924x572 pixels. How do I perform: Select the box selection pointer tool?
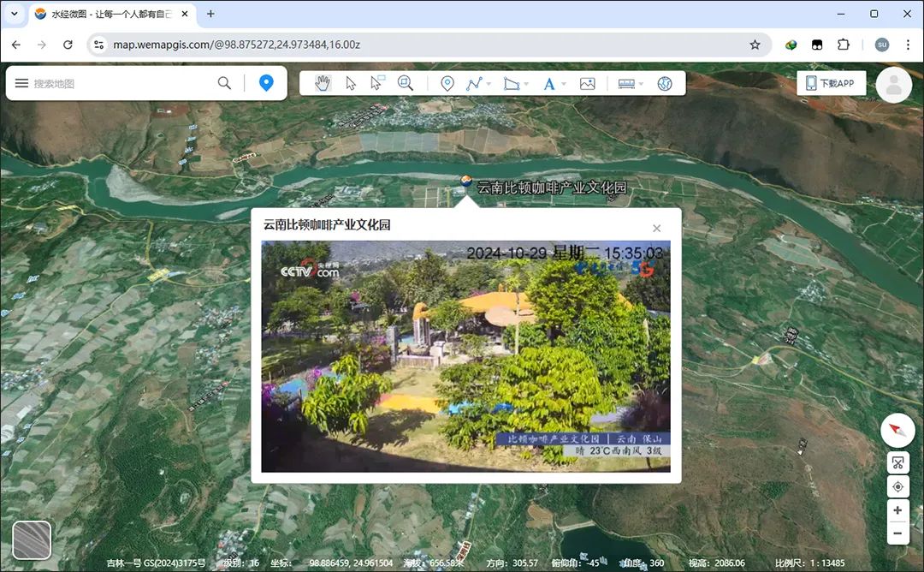376,83
